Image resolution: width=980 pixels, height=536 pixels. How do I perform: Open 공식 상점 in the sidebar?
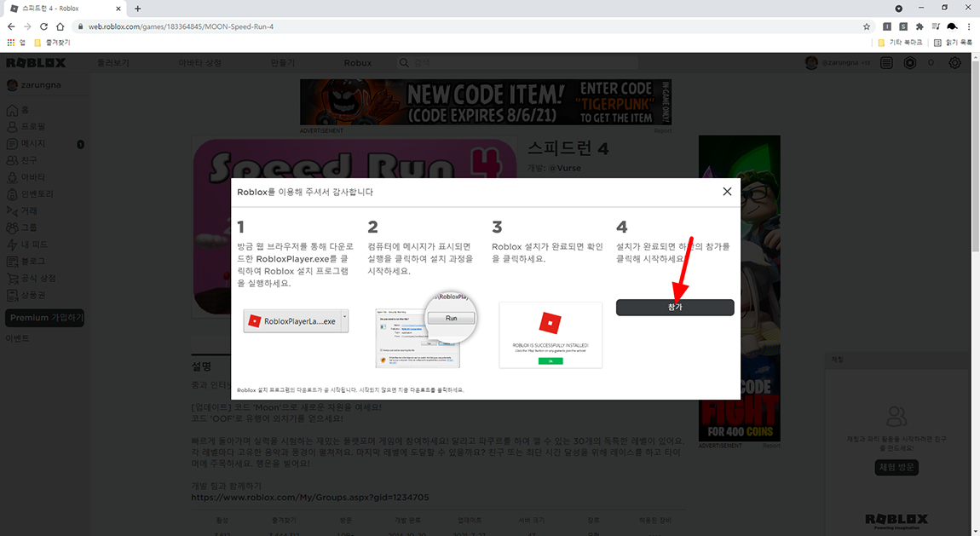click(x=31, y=278)
